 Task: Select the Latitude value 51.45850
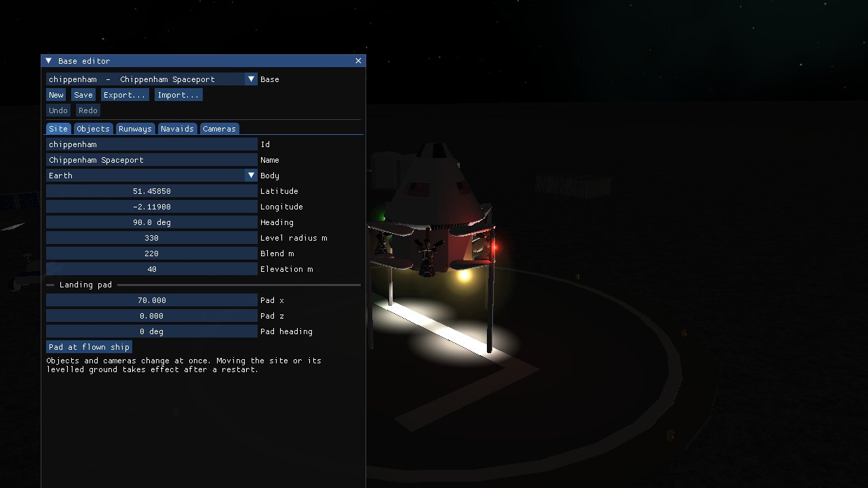152,191
